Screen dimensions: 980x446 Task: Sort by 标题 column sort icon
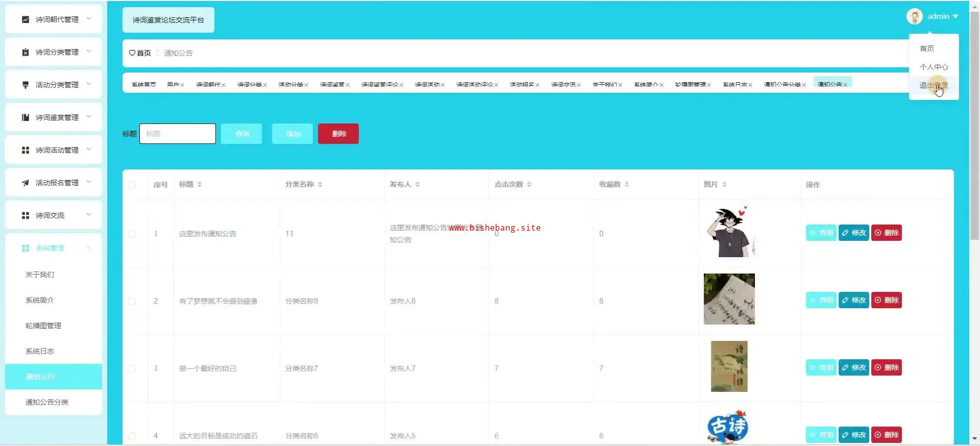(200, 184)
